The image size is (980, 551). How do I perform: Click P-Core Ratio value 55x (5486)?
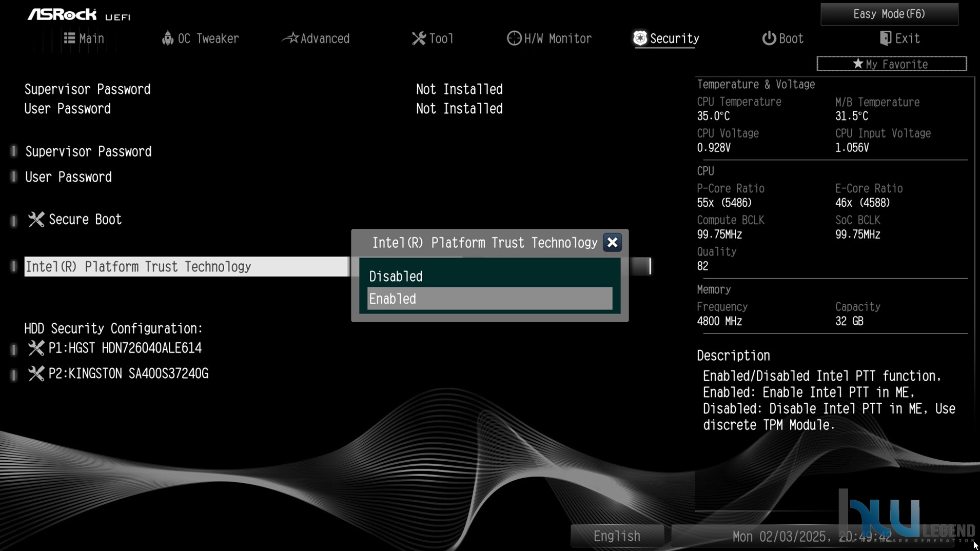[724, 203]
